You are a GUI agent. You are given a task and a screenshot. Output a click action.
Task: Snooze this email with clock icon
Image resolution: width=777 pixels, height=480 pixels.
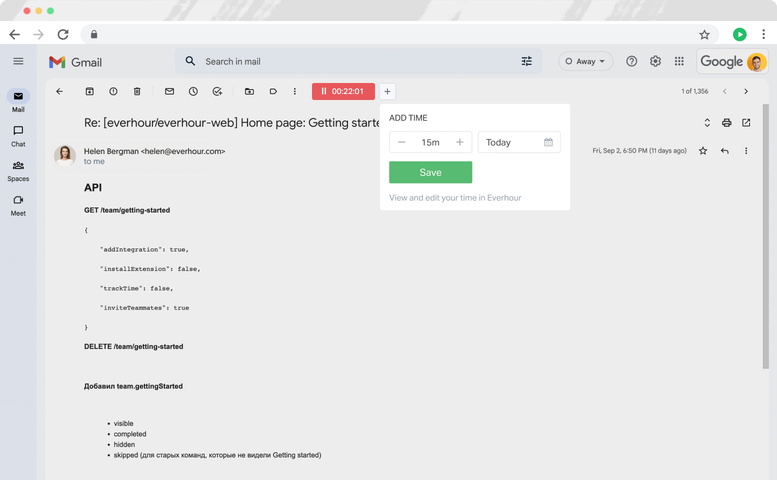click(x=193, y=91)
